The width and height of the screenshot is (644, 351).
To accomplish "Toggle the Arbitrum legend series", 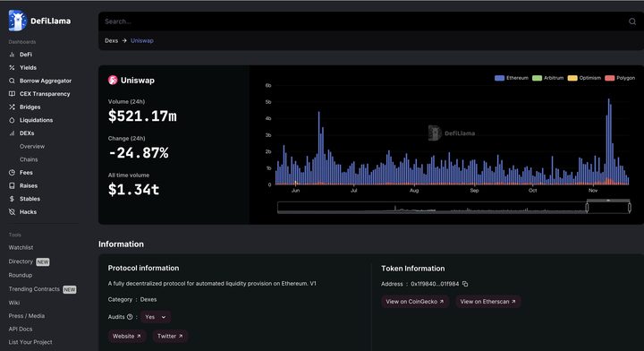I will pyautogui.click(x=547, y=78).
